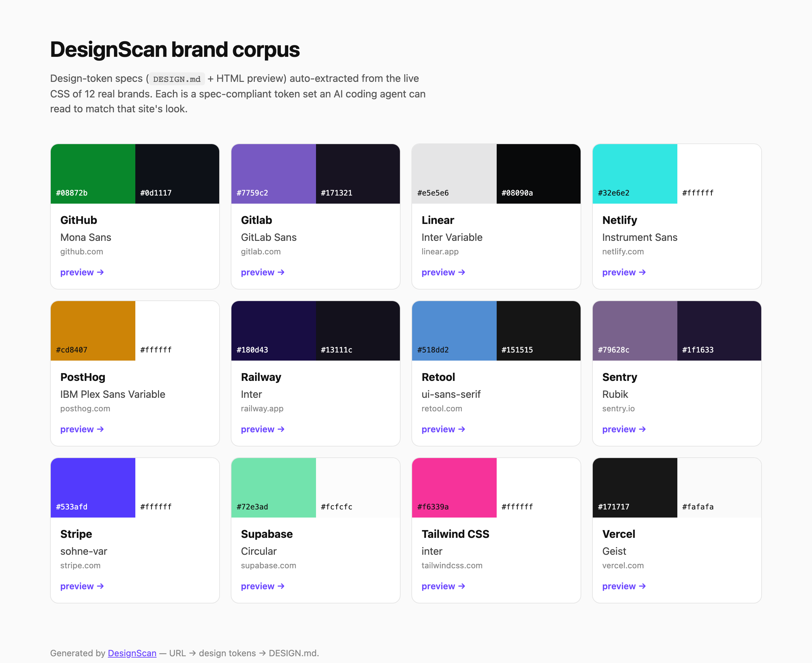812x663 pixels.
Task: Open the Netlify preview link
Action: tap(624, 272)
